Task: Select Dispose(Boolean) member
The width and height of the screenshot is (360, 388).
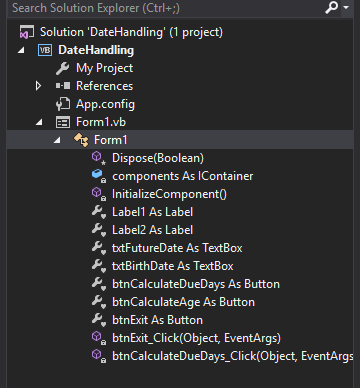Action: [x=158, y=158]
